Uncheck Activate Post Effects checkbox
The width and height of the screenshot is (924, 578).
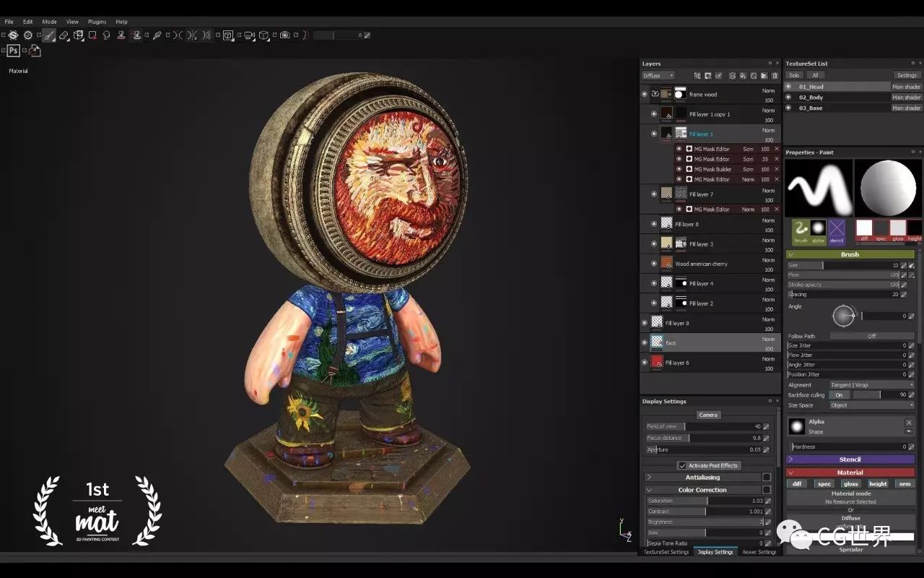click(x=681, y=465)
